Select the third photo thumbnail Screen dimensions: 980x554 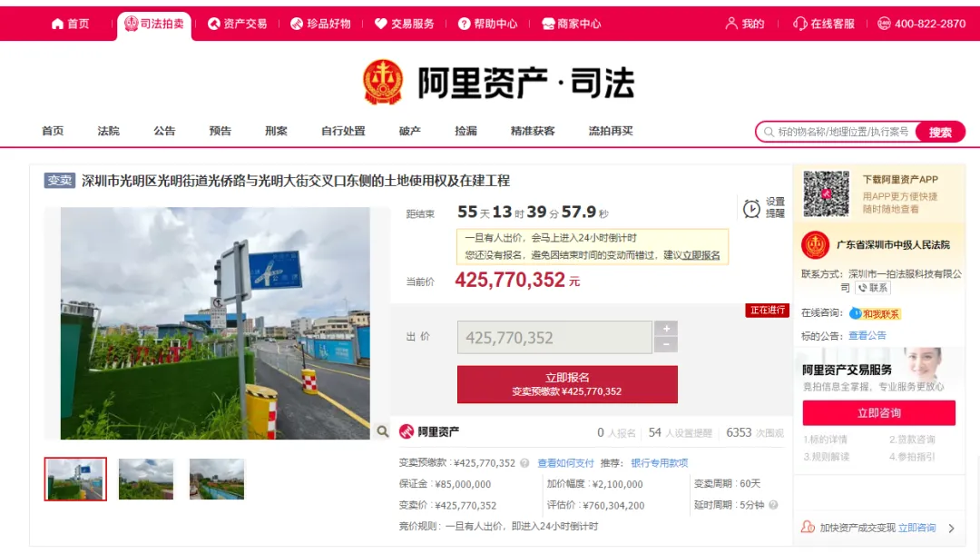tap(217, 479)
